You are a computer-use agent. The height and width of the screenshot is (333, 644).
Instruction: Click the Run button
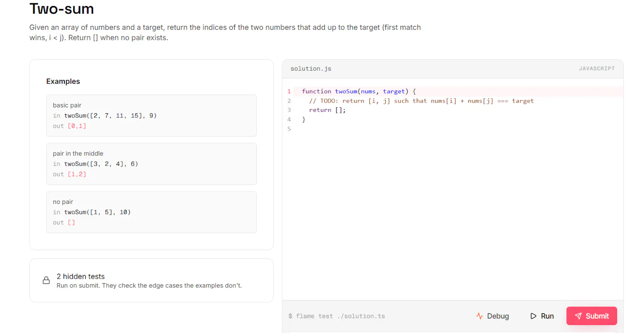(x=542, y=316)
